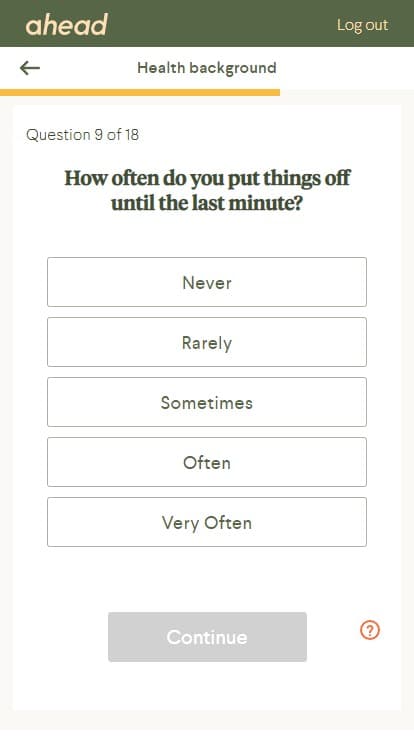
Task: Click the yellow filled progress bar
Action: click(x=140, y=92)
